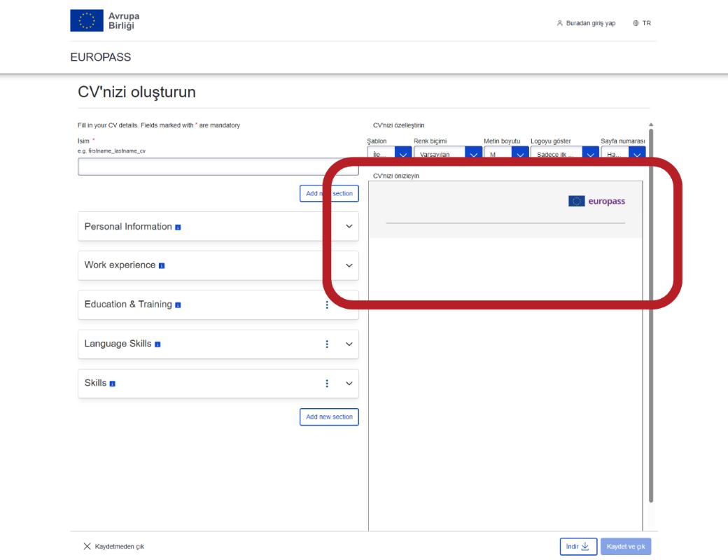Expand the Work experience section
This screenshot has height=560, width=728.
(x=349, y=266)
